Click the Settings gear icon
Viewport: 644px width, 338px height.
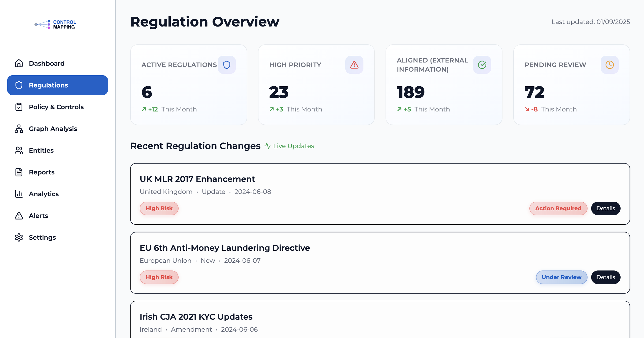(19, 237)
